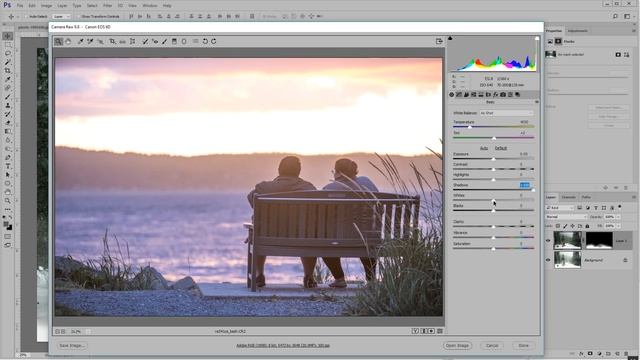The image size is (640, 360).
Task: Click the Done button
Action: pyautogui.click(x=524, y=345)
